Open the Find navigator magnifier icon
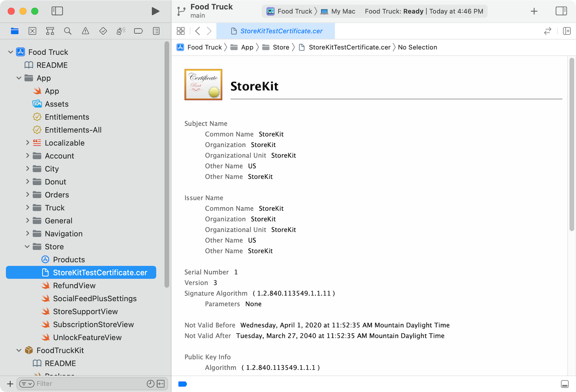 click(x=68, y=31)
